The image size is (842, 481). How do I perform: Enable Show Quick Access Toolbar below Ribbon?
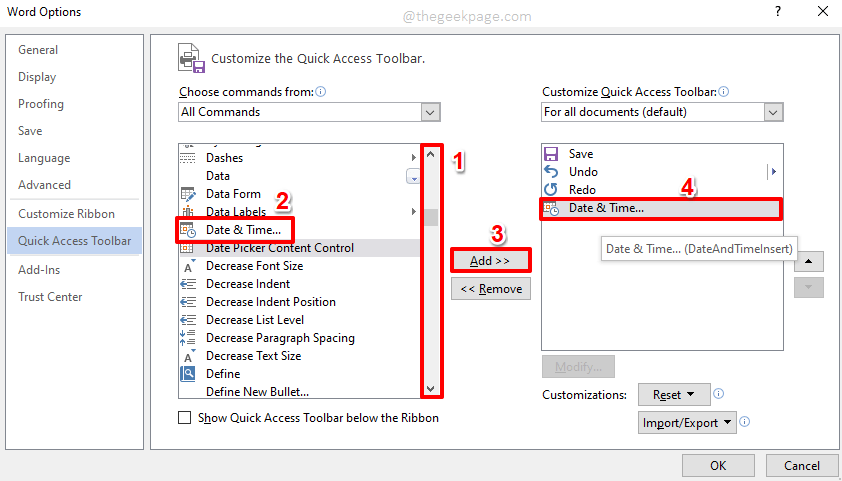184,418
